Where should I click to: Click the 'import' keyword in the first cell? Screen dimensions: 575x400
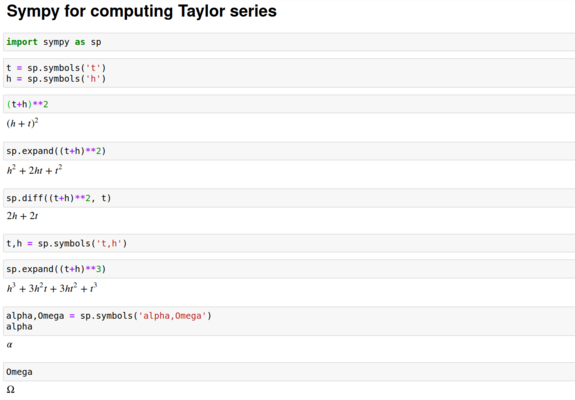click(22, 42)
